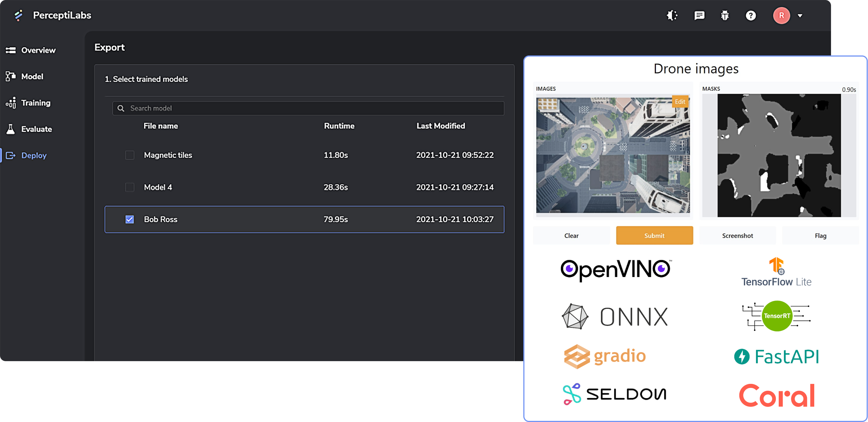Click the TensorRT logo
Image resolution: width=868 pixels, height=422 pixels.
coord(776,316)
